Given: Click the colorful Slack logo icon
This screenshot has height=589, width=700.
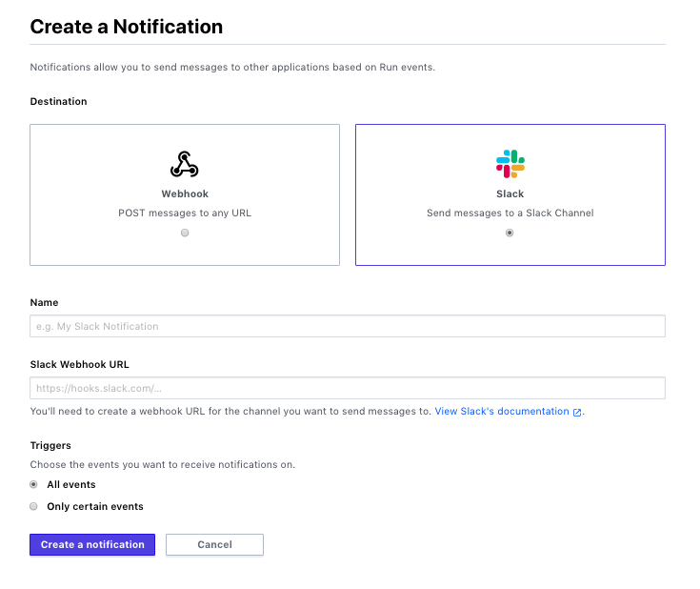Looking at the screenshot, I should (x=510, y=164).
